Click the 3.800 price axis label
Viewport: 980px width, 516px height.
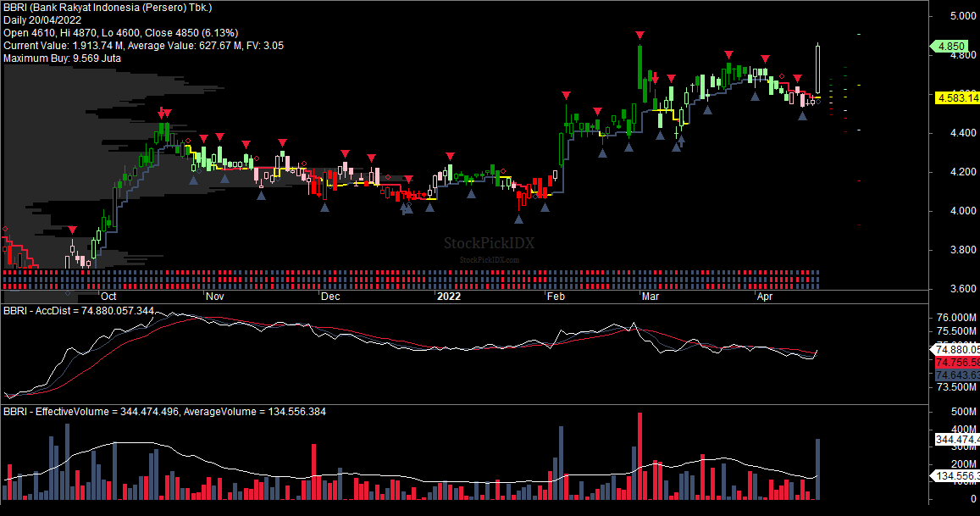point(962,250)
